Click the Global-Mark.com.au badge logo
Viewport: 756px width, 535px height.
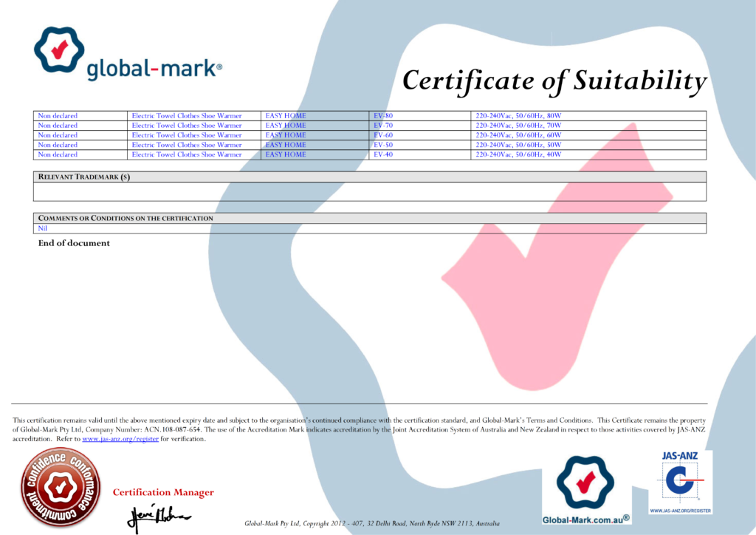point(585,490)
